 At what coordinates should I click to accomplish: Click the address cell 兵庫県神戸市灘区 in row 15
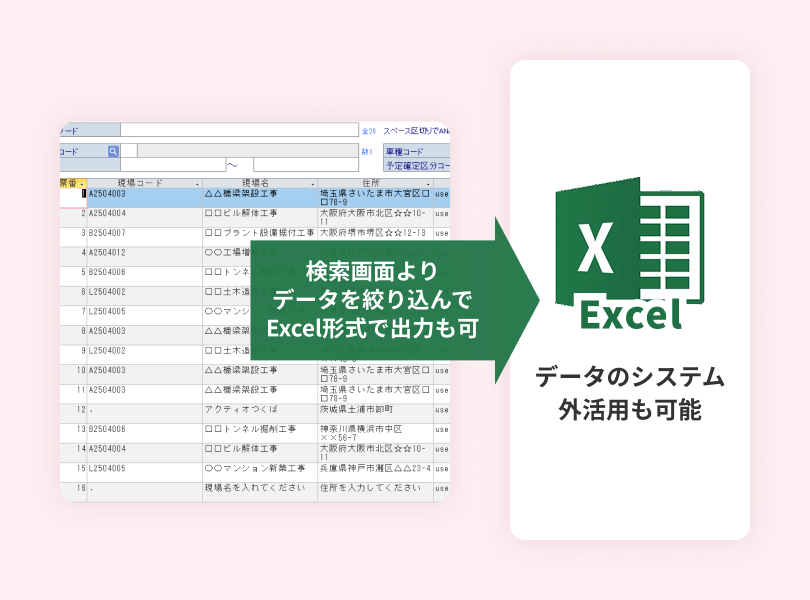tap(374, 468)
